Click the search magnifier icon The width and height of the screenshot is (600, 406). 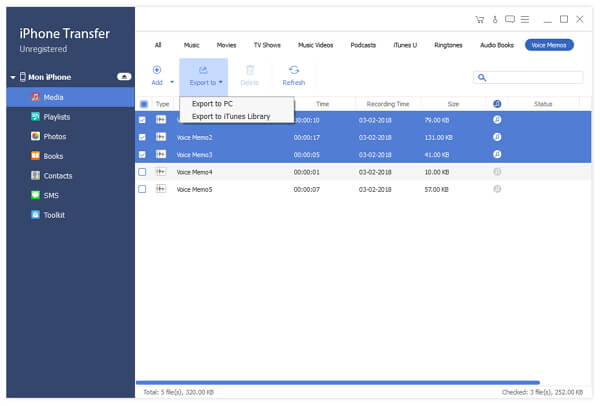(482, 78)
